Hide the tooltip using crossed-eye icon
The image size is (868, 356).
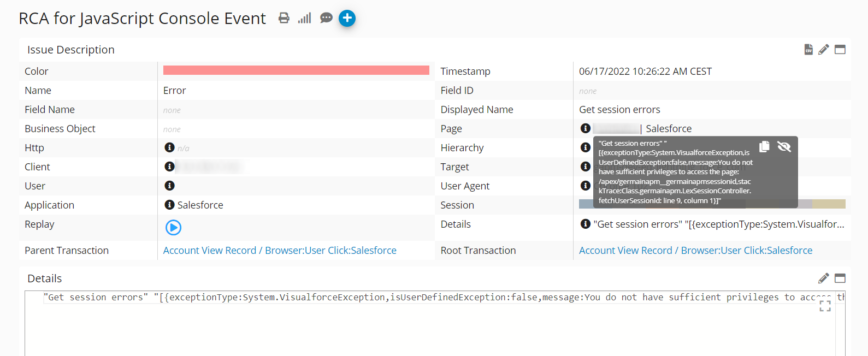784,146
